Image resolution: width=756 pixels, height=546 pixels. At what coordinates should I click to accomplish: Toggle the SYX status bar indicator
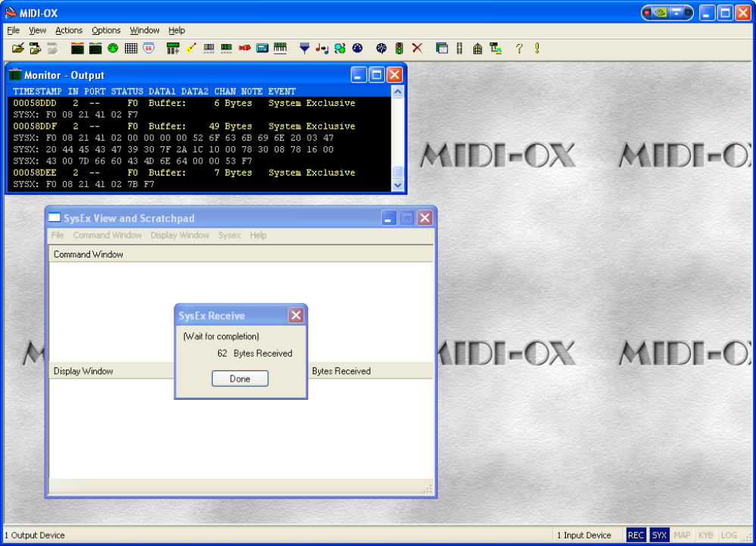click(659, 535)
